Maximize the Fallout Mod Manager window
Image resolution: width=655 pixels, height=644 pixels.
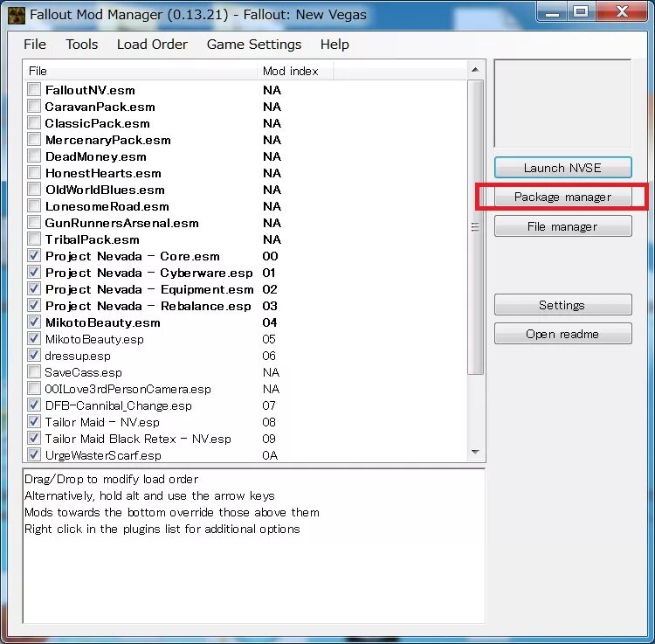(x=581, y=12)
